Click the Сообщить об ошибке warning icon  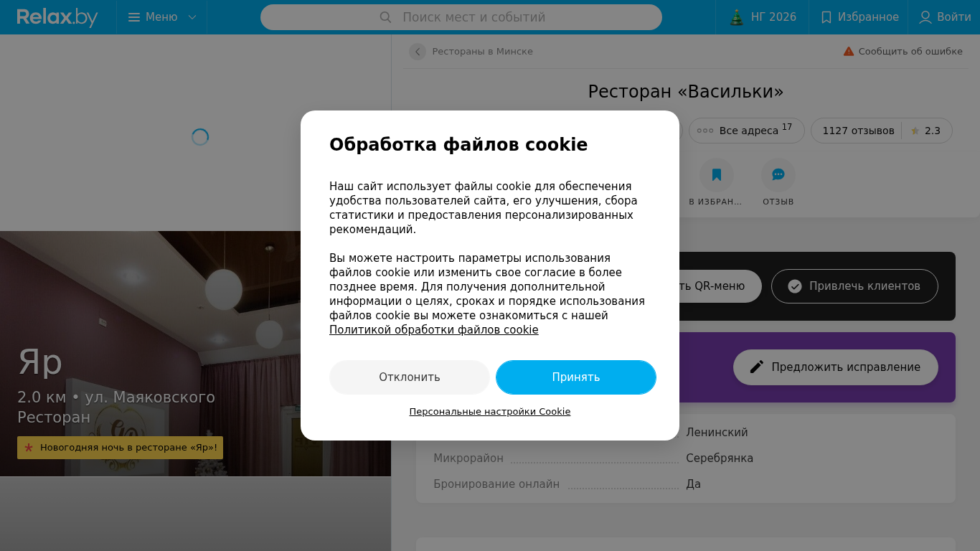(849, 52)
